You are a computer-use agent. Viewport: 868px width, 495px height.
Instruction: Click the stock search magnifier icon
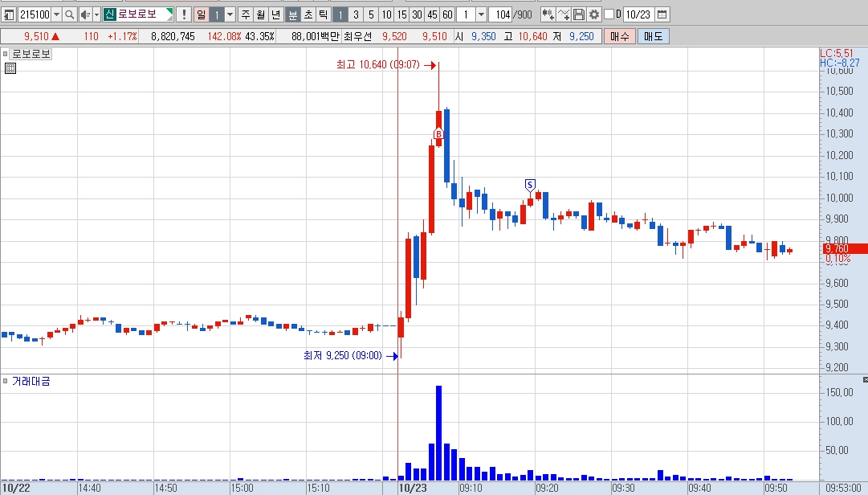click(x=69, y=14)
